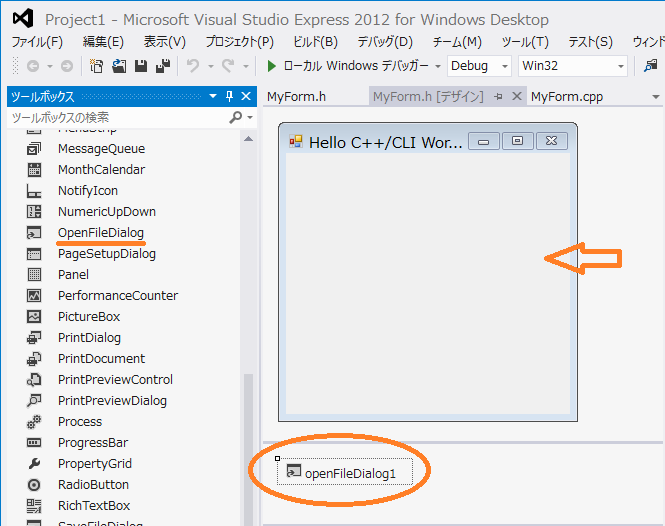The image size is (665, 526).
Task: Select the PageSetupDialog icon in Toolbox
Action: click(x=34, y=254)
